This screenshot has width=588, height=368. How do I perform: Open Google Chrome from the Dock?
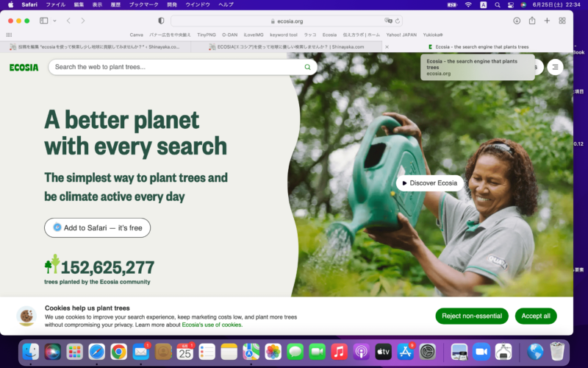(x=118, y=352)
